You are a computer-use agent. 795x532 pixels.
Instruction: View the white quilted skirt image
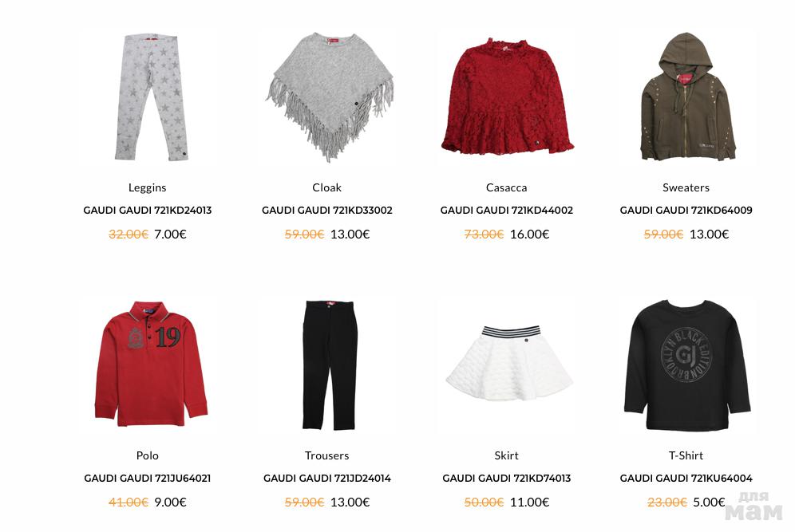507,365
